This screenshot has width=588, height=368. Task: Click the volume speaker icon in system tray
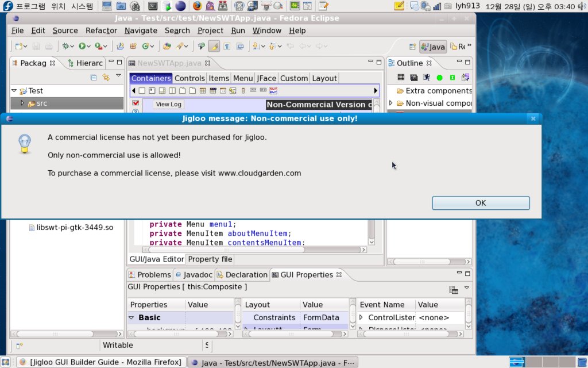[582, 6]
